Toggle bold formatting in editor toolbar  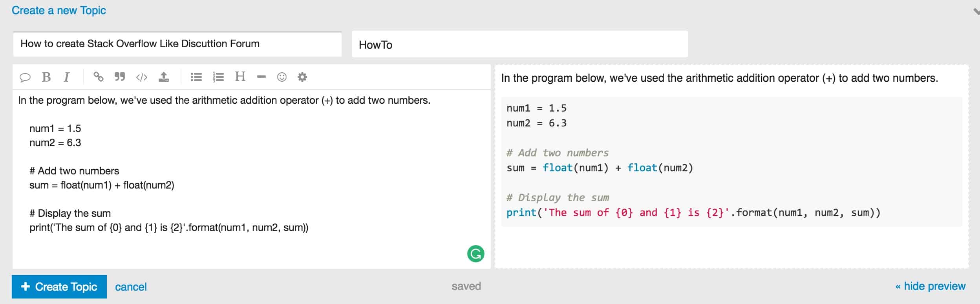pos(46,77)
